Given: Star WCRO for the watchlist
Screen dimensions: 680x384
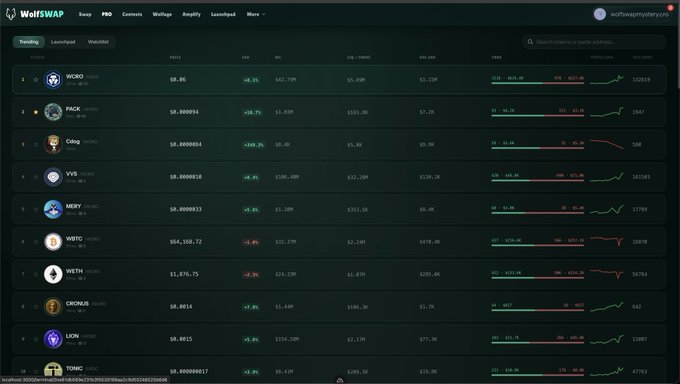Looking at the screenshot, I should [36, 79].
